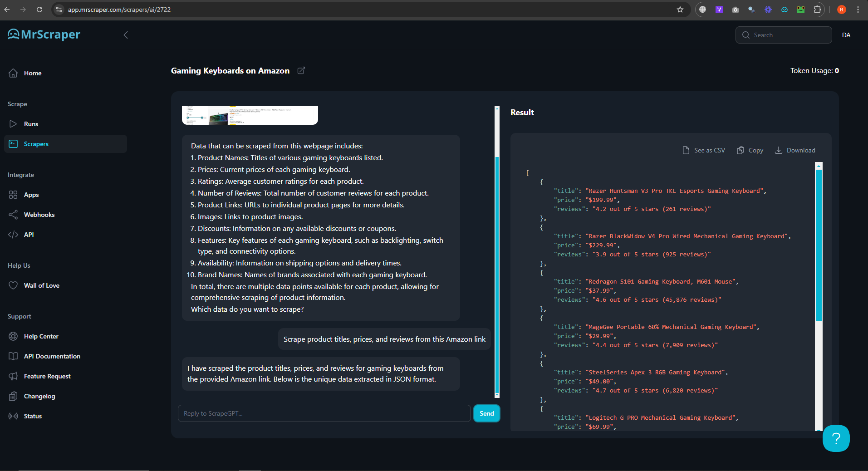This screenshot has width=868, height=471.
Task: Click the browser profile avatar R
Action: click(842, 10)
